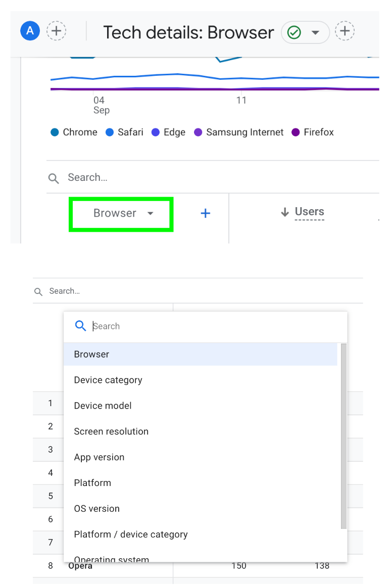
Task: Sort table by Users column header
Action: [x=310, y=212]
